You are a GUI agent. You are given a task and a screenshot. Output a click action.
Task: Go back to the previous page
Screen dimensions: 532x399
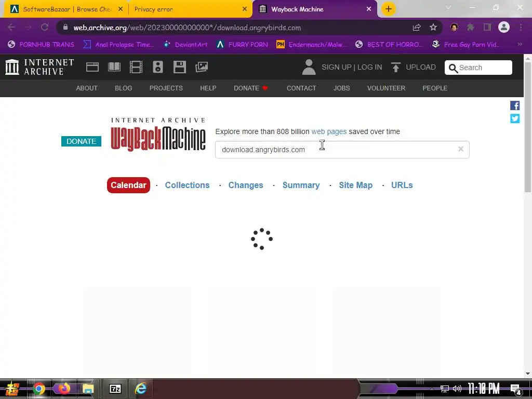tap(11, 27)
